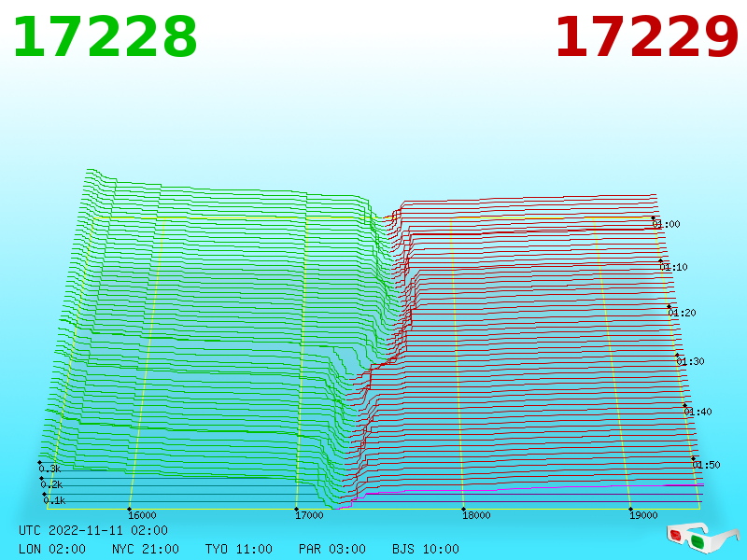Image resolution: width=747 pixels, height=560 pixels.
Task: Click the LON 02:00 clock text
Action: pyautogui.click(x=52, y=549)
